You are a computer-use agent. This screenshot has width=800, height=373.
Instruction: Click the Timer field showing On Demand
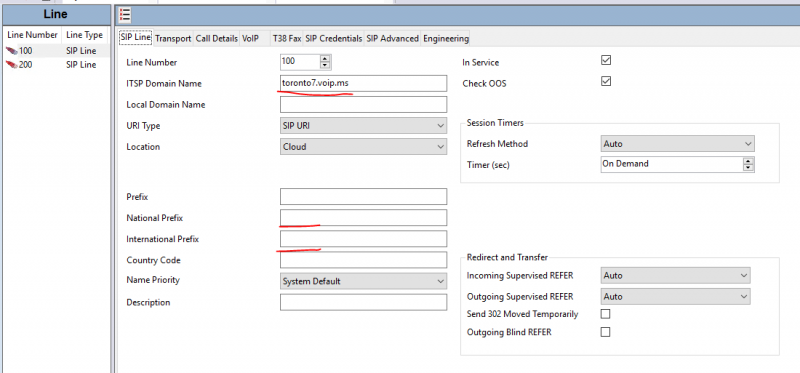(672, 164)
